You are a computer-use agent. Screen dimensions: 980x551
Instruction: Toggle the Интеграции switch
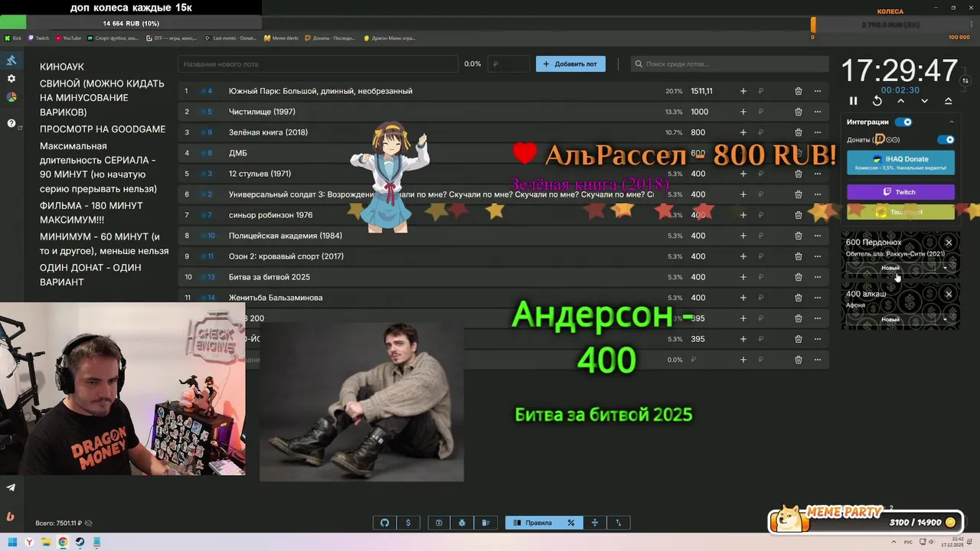904,122
